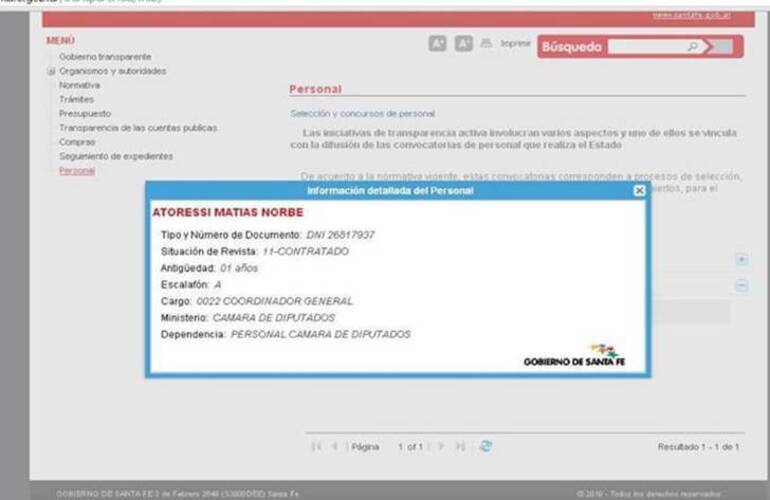Collapse the minus section at right

(742, 285)
